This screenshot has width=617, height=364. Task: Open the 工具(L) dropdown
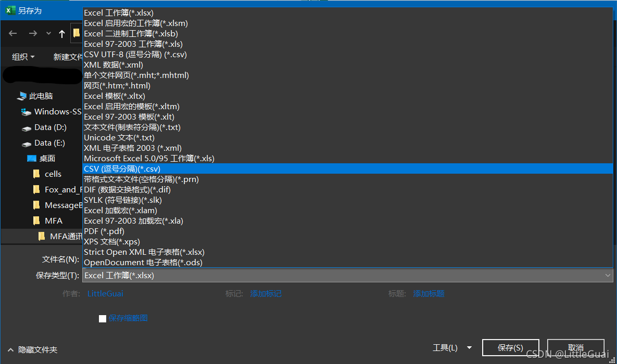pyautogui.click(x=452, y=348)
